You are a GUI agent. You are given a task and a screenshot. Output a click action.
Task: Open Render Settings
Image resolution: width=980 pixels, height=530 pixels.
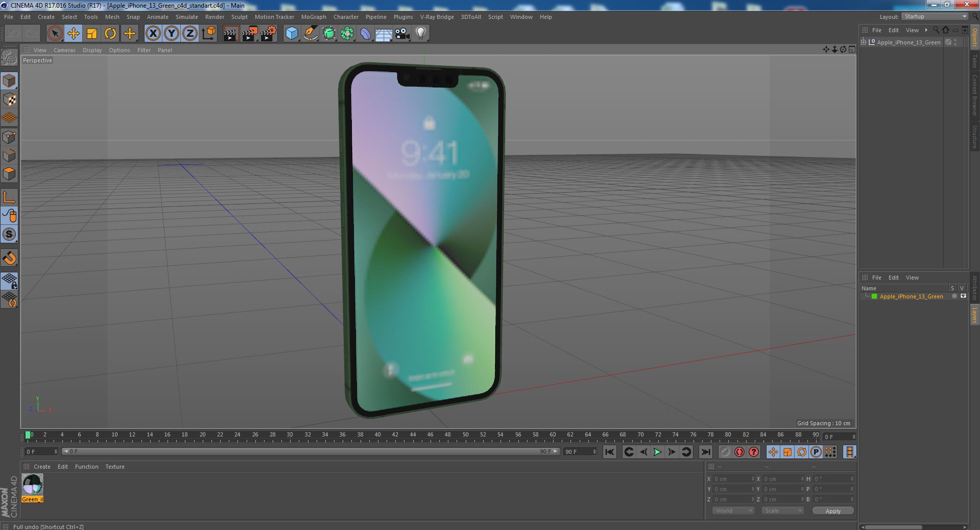pyautogui.click(x=269, y=34)
